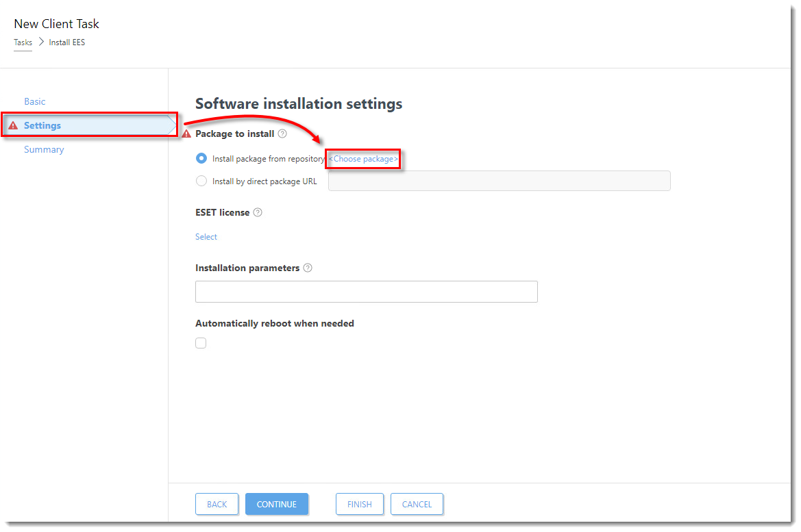Open help icon beside ESET license
Viewport: 801px width, 532px height.
point(258,212)
